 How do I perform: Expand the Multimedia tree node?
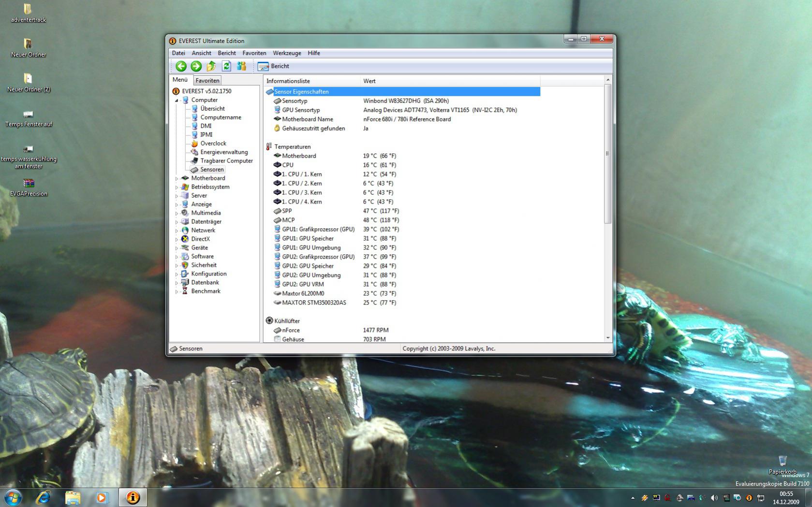pos(177,214)
